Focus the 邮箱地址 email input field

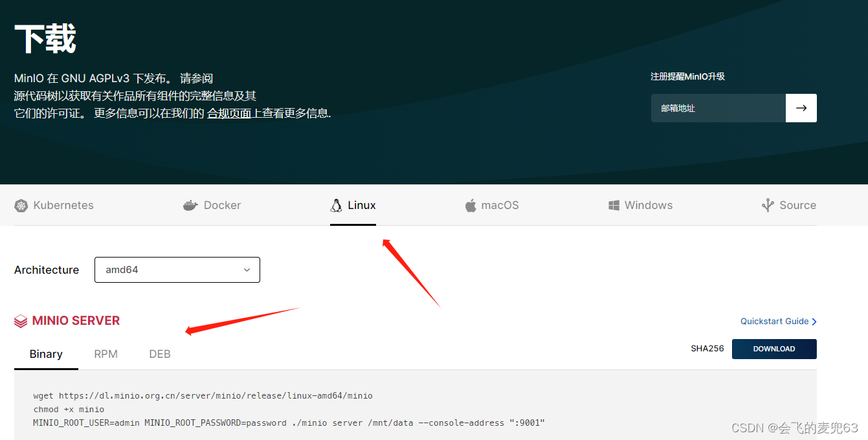[718, 108]
